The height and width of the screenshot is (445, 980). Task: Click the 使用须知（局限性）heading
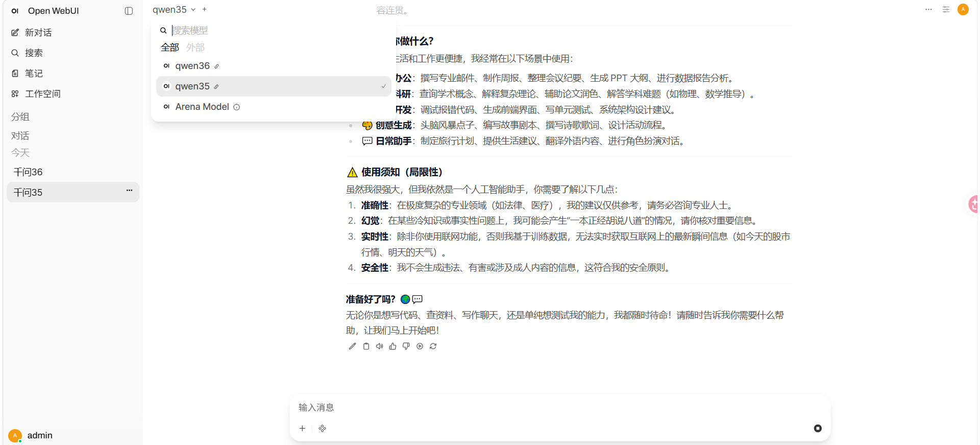pyautogui.click(x=402, y=172)
